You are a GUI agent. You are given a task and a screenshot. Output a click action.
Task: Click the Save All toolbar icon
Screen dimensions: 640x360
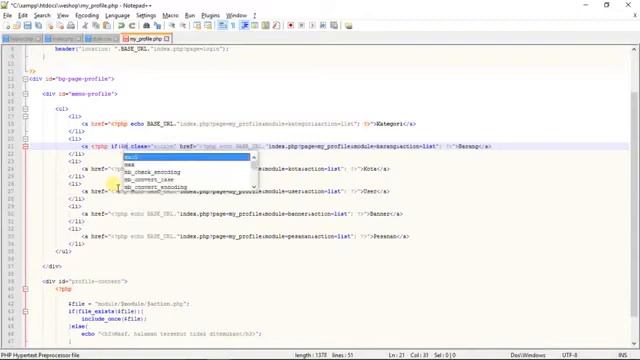coord(38,26)
